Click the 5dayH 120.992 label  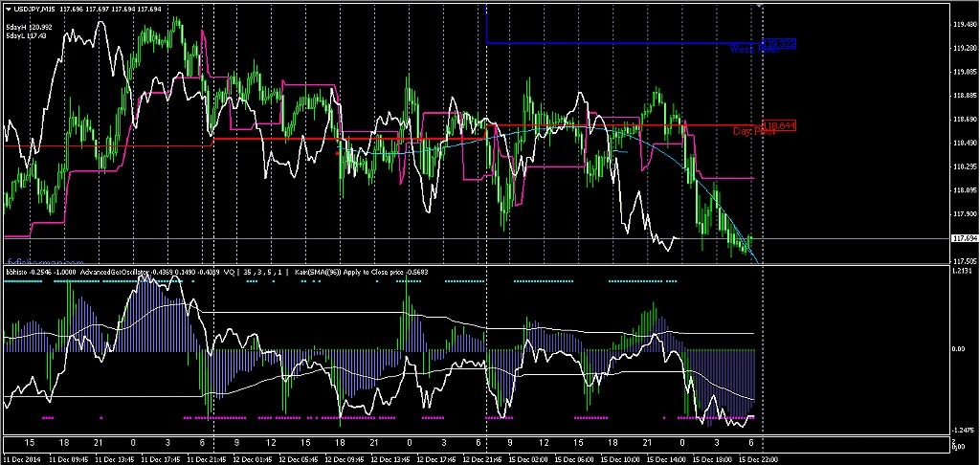(28, 27)
